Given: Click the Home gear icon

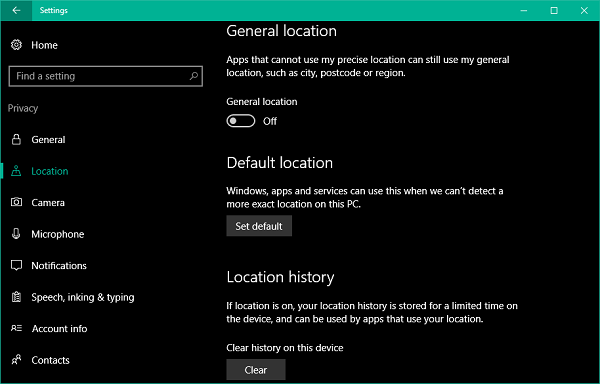Looking at the screenshot, I should [x=16, y=45].
